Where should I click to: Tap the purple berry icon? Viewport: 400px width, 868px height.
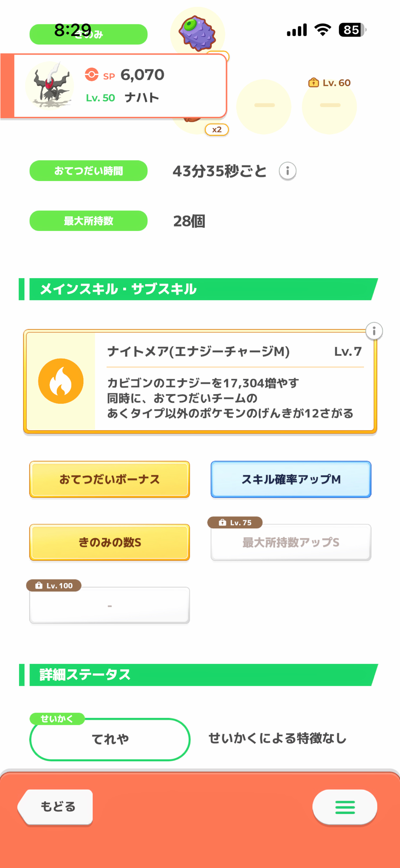click(x=198, y=33)
